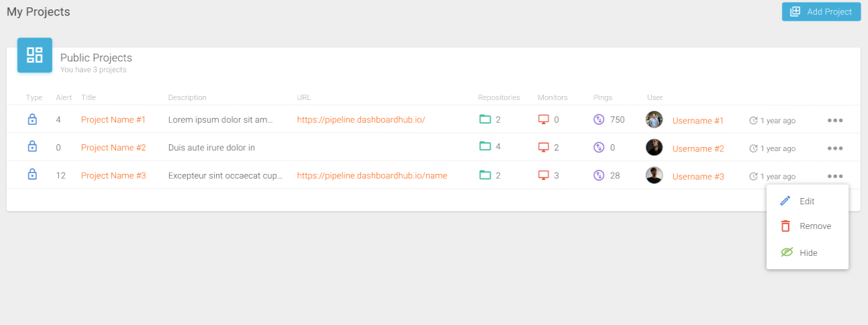The width and height of the screenshot is (868, 325).
Task: Click the lock icon for Project Name #2
Action: (32, 147)
